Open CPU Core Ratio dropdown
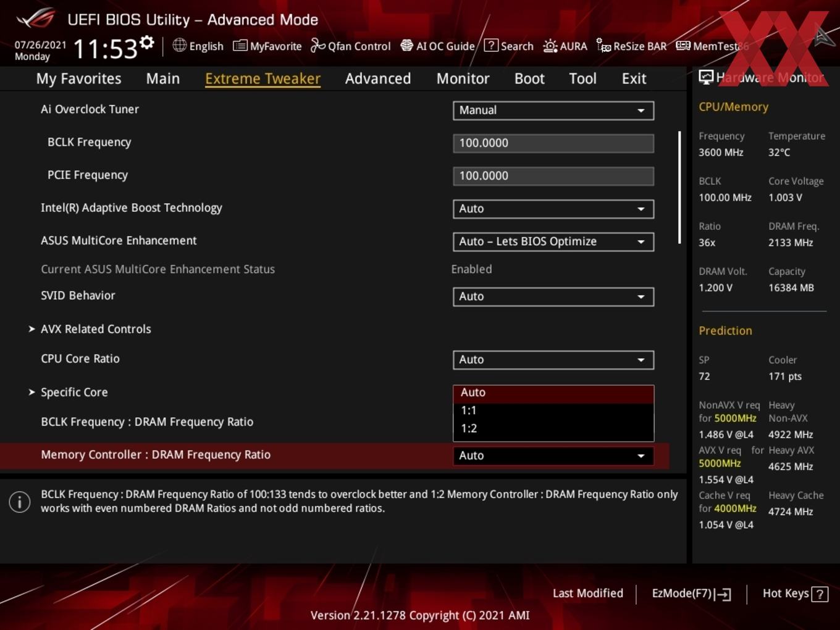Screen dimensions: 840x630 tap(553, 359)
